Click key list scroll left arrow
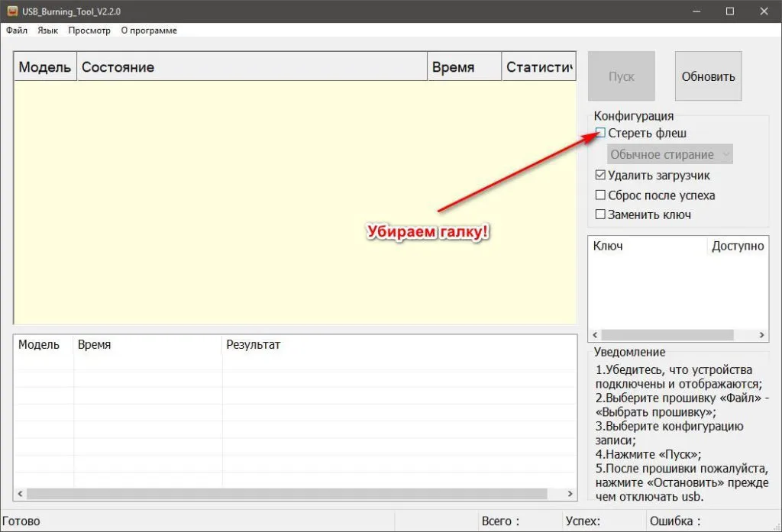Viewport: 782px width, 532px height. point(595,335)
